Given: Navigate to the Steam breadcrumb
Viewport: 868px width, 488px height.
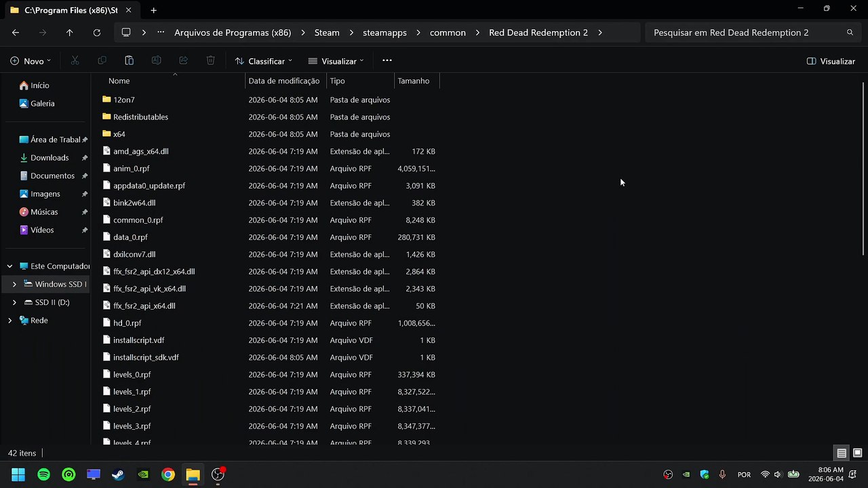Looking at the screenshot, I should 327,33.
